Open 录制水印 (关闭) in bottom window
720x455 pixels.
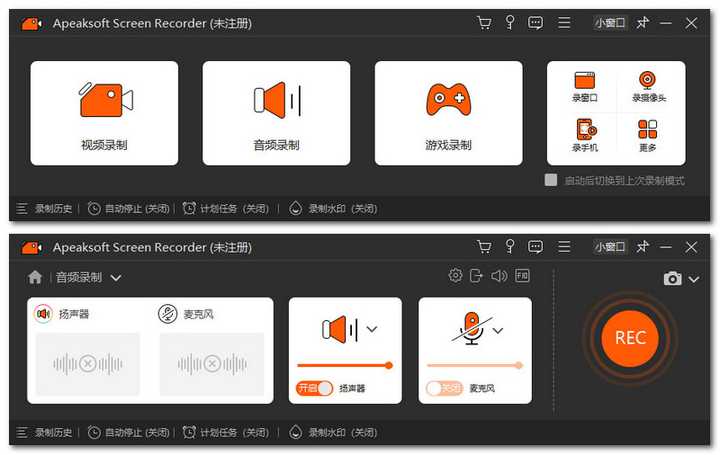point(333,433)
